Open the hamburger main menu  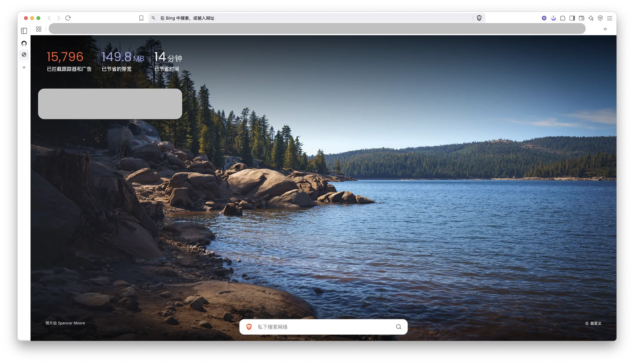pos(610,18)
